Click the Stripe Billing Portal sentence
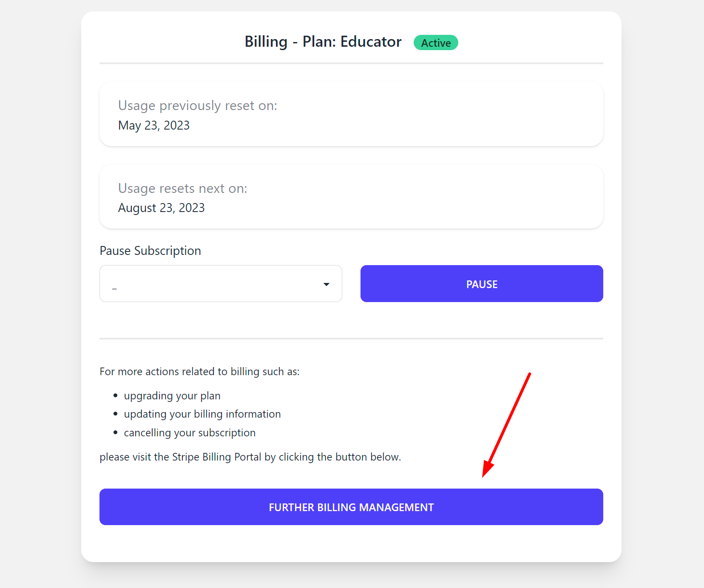The image size is (704, 588). point(250,457)
